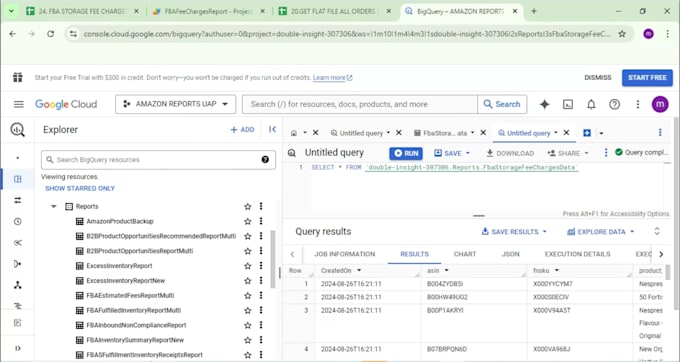Open more actions for Reports dataset
This screenshot has width=680, height=362.
point(261,206)
